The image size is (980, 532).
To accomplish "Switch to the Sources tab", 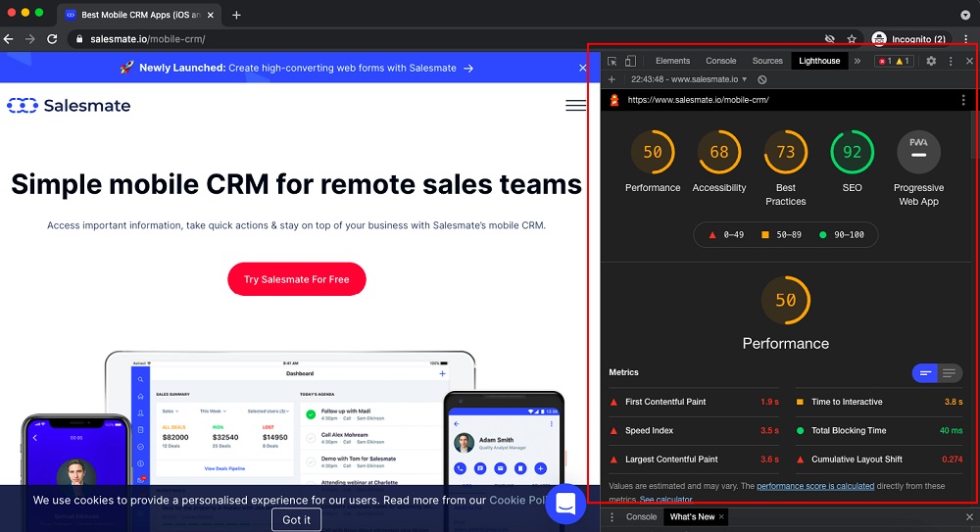I will point(767,61).
